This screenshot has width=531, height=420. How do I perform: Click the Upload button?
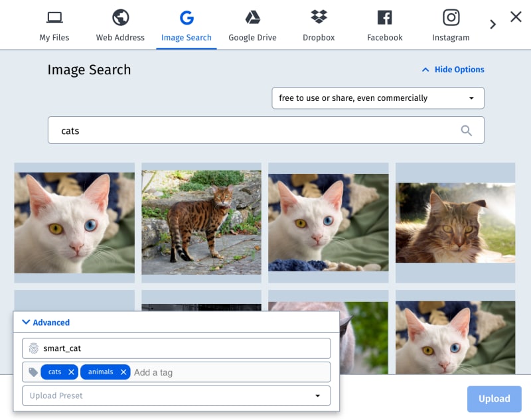(x=494, y=399)
